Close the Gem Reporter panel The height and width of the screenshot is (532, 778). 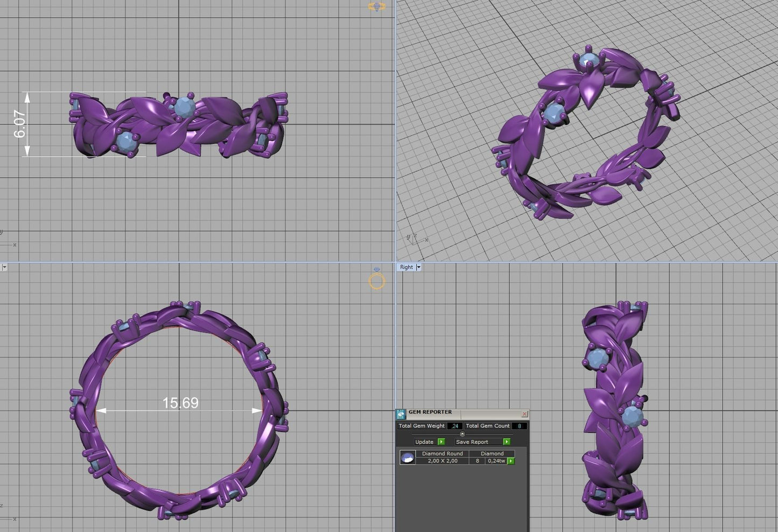(524, 414)
